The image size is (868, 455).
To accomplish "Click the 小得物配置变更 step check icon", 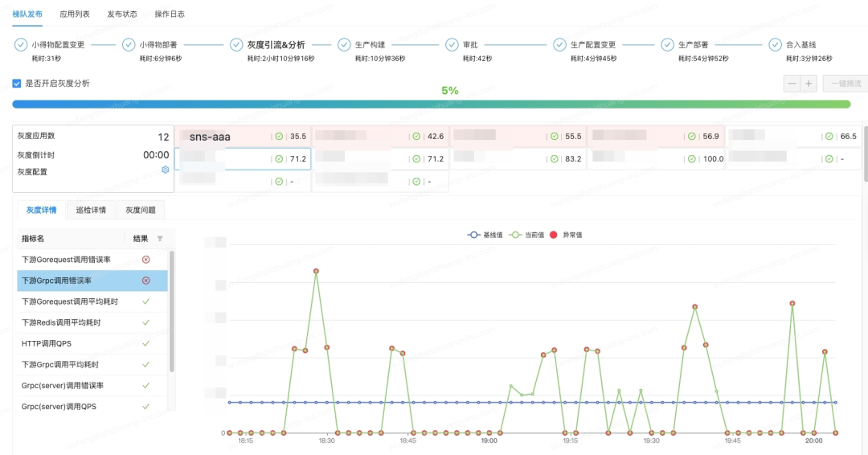I will coord(21,45).
